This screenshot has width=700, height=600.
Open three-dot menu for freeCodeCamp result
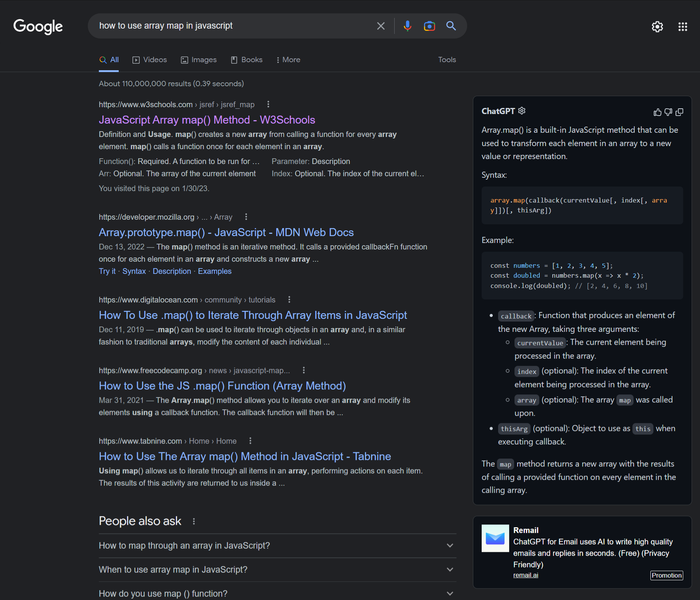point(304,370)
